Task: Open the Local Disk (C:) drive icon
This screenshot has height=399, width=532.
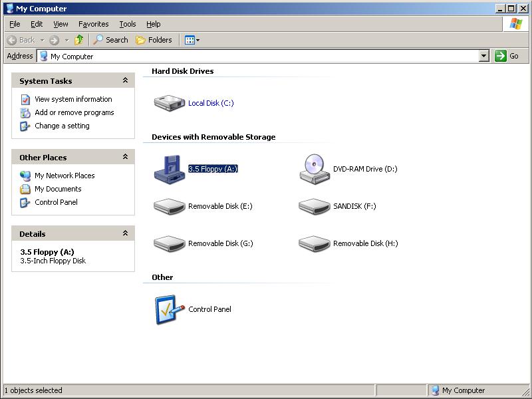Action: point(170,103)
